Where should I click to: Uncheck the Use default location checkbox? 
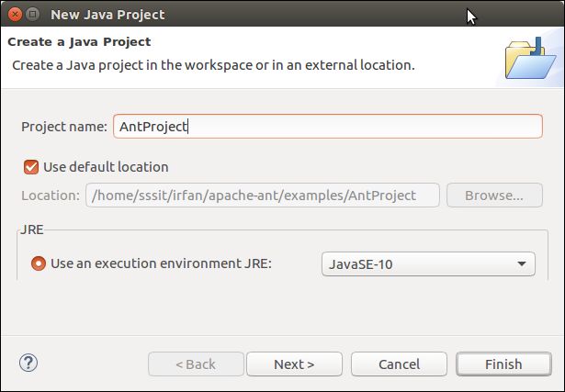31,167
